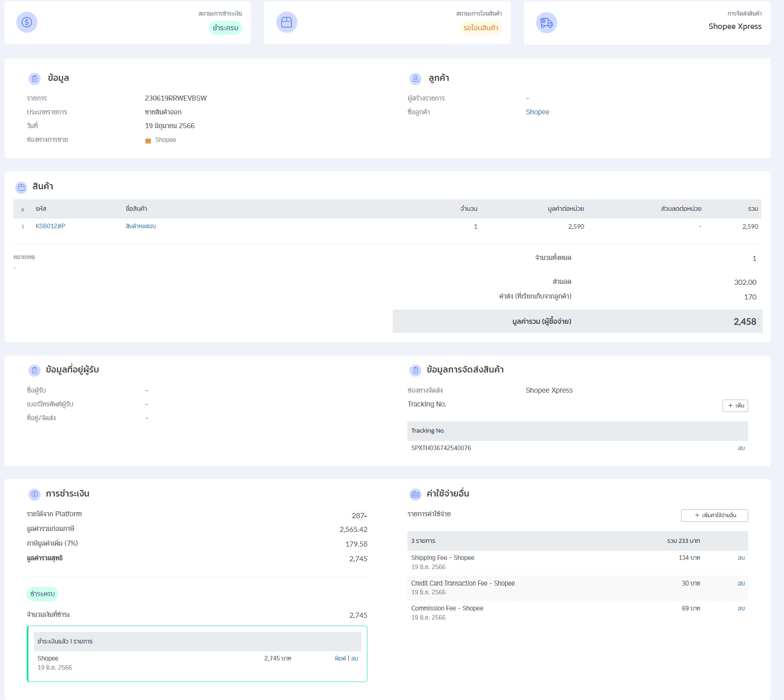The image size is (784, 700).
Task: Click the payment status dollar icon
Action: click(x=27, y=22)
